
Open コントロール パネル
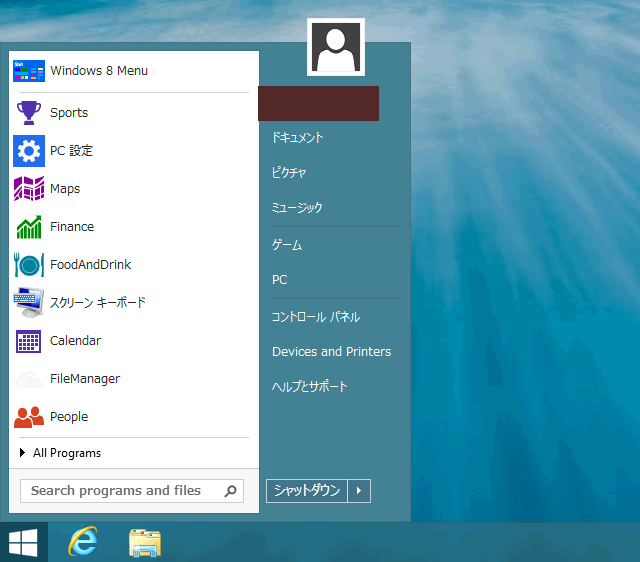[316, 317]
